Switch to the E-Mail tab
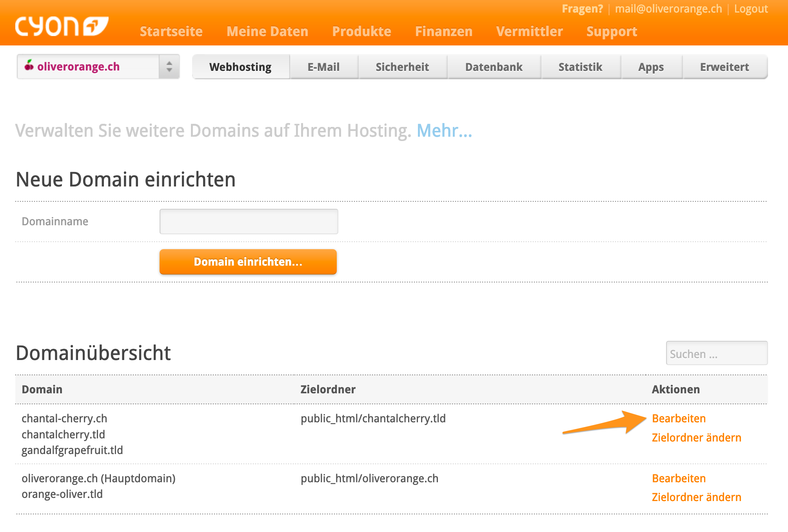The image size is (788, 532). [x=323, y=67]
